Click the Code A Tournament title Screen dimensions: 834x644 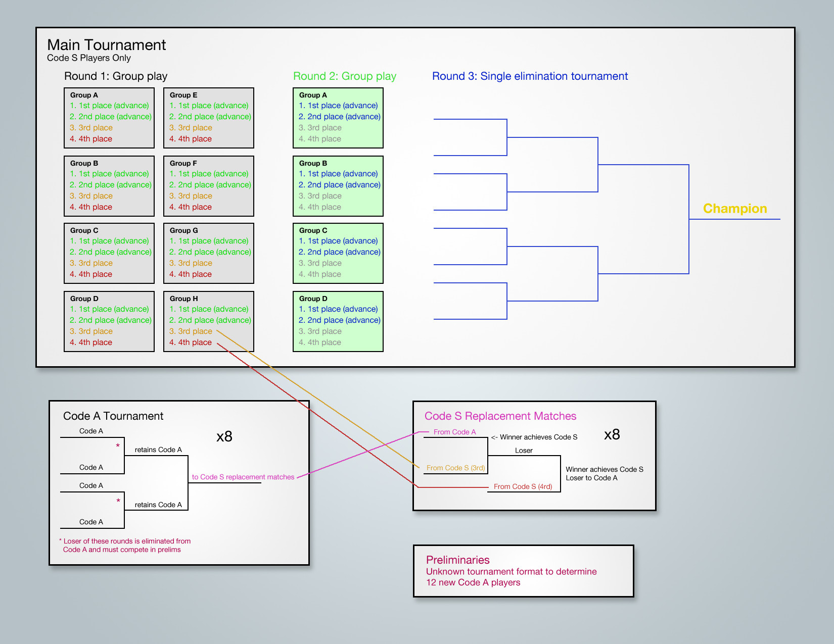[113, 416]
